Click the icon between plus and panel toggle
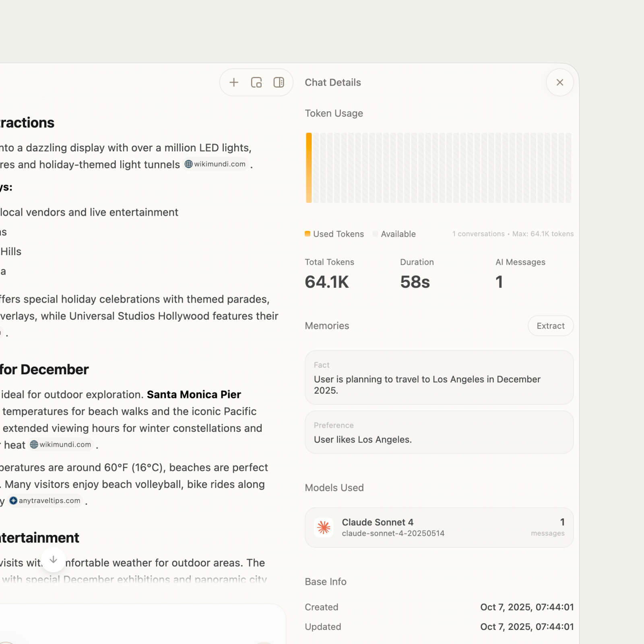Viewport: 644px width, 644px height. [256, 83]
